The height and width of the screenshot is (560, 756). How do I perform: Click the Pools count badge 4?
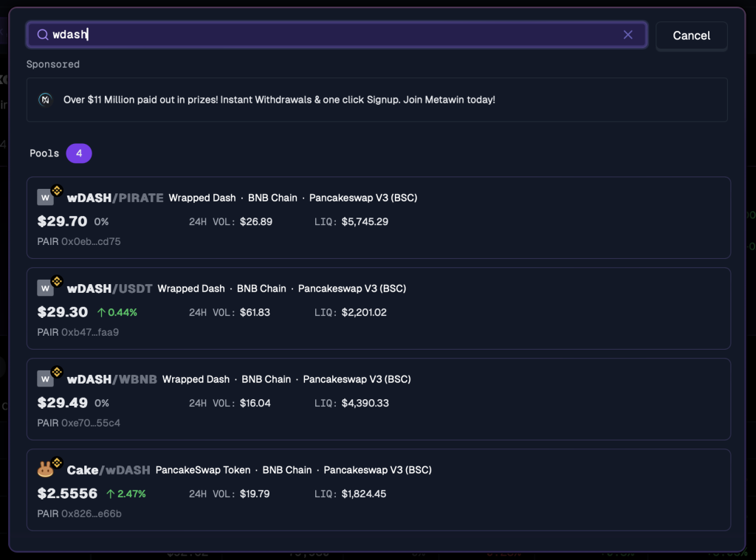tap(79, 153)
